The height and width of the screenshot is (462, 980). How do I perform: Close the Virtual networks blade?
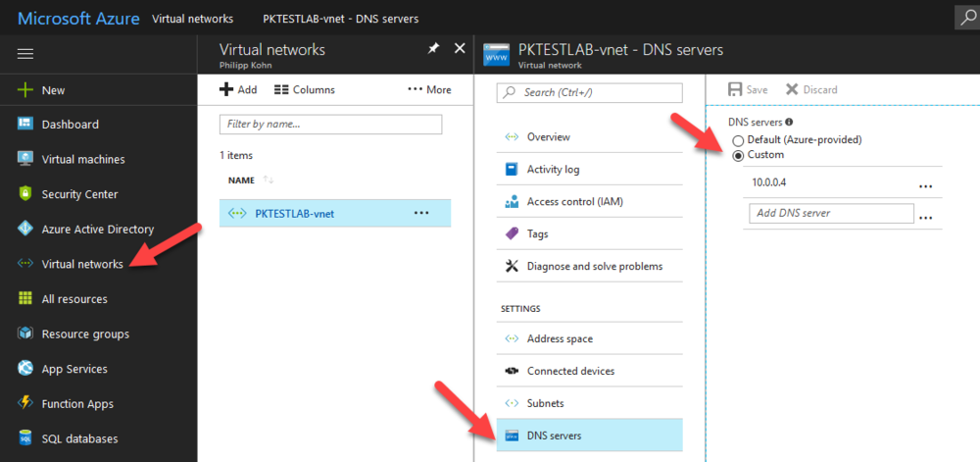pyautogui.click(x=459, y=48)
